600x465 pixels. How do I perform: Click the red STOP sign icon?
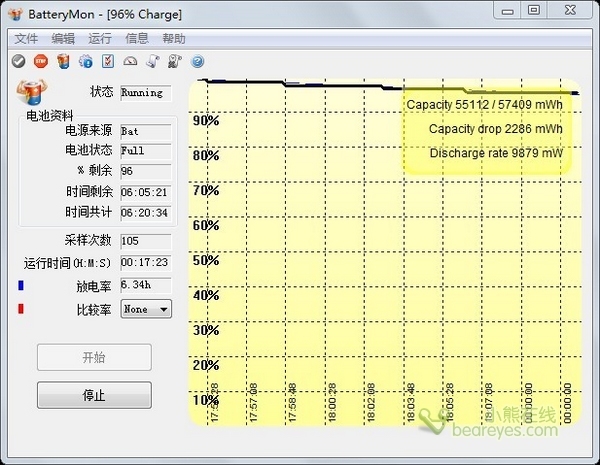tap(41, 61)
